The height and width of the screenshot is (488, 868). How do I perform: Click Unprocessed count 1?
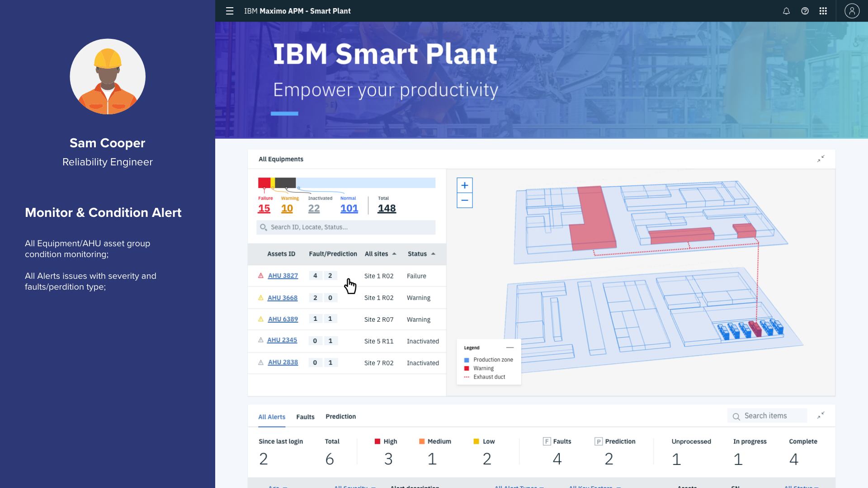pyautogui.click(x=676, y=459)
